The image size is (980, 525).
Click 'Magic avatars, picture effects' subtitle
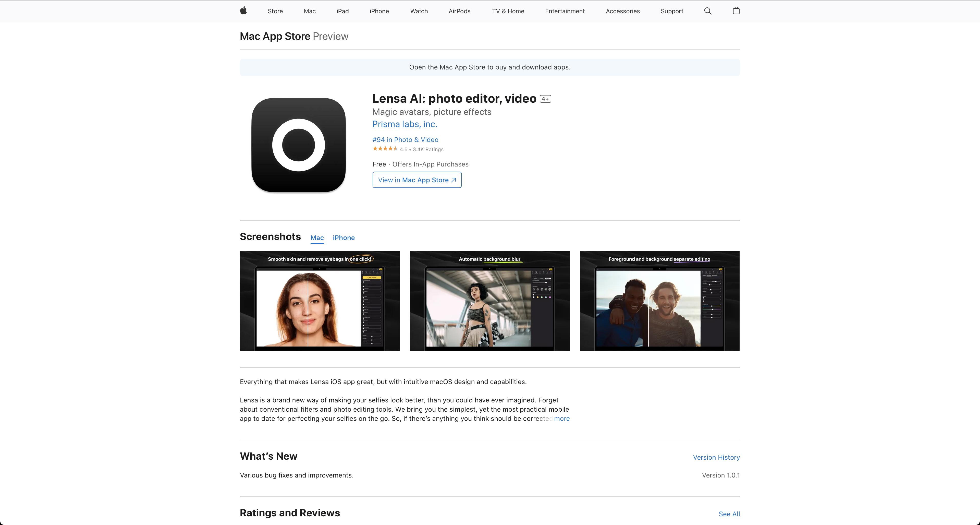tap(431, 112)
